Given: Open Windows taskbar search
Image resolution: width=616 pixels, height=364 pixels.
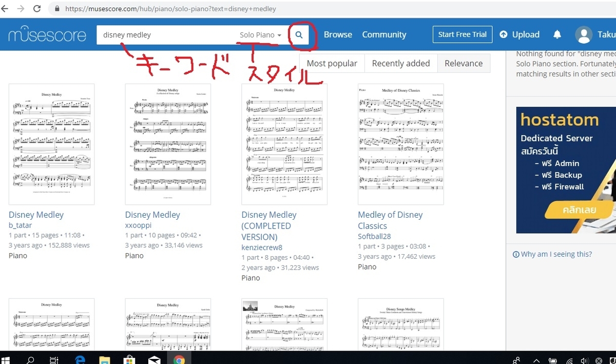Looking at the screenshot, I should point(30,360).
